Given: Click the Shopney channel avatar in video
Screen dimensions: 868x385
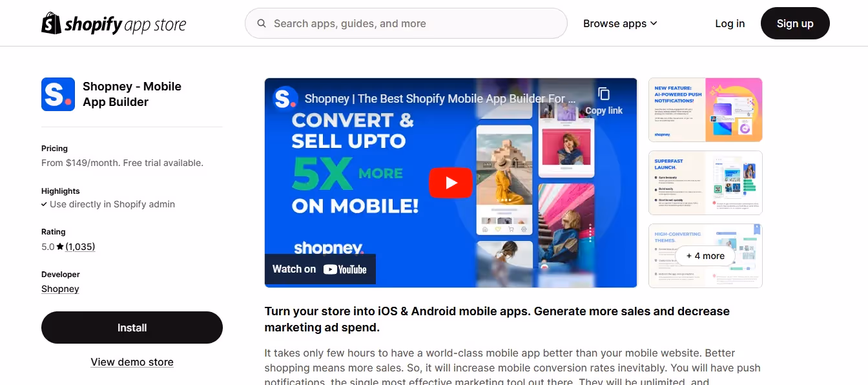Looking at the screenshot, I should (x=285, y=99).
